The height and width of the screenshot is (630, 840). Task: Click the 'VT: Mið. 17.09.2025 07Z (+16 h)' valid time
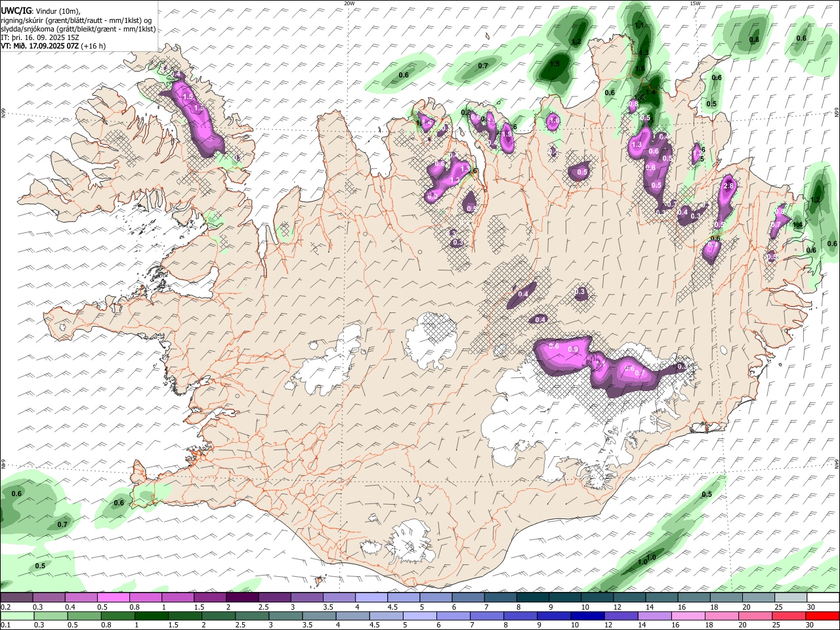53,46
